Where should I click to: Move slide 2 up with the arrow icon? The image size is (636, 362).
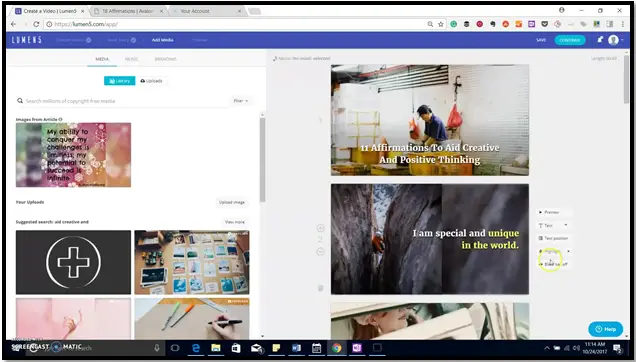(320, 228)
